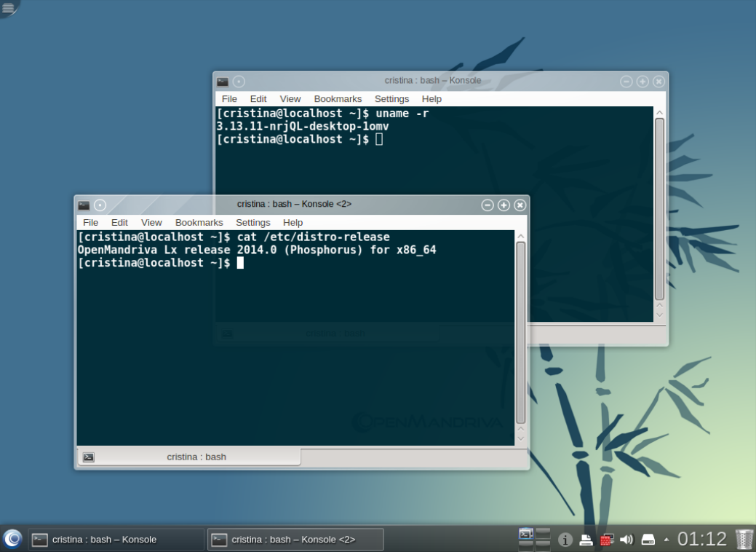756x552 pixels.
Task: Click the Konsole icon in the front window
Action: point(84,205)
